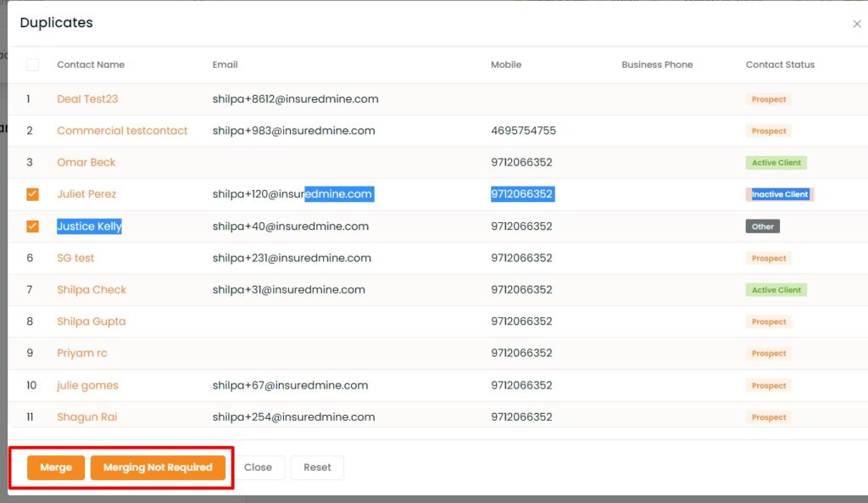The width and height of the screenshot is (868, 503).
Task: Click the Other status badge for Justice Kelly
Action: pos(763,226)
